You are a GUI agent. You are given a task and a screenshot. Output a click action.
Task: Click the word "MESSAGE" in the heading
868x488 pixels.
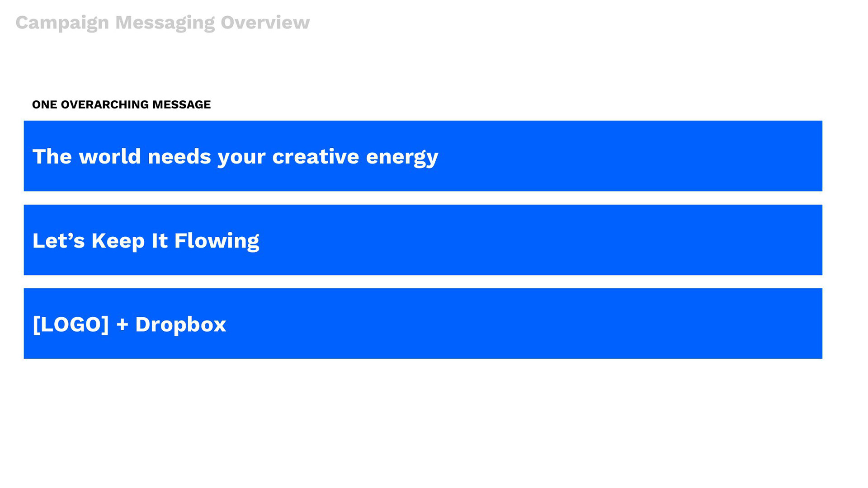click(x=181, y=104)
